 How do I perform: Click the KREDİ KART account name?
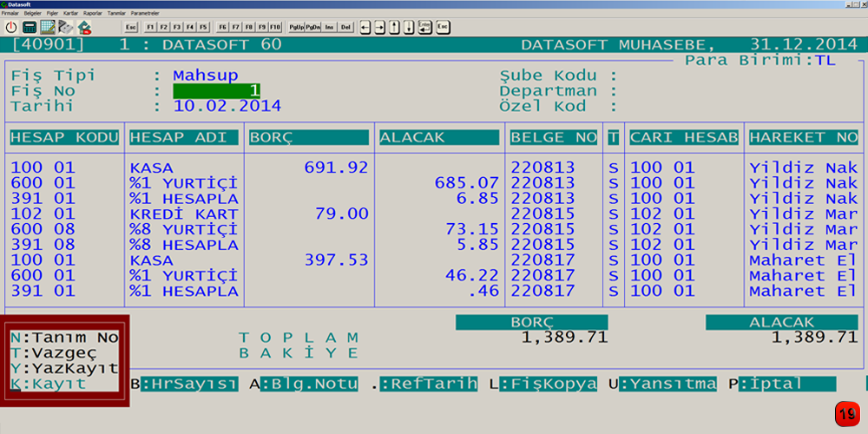184,214
